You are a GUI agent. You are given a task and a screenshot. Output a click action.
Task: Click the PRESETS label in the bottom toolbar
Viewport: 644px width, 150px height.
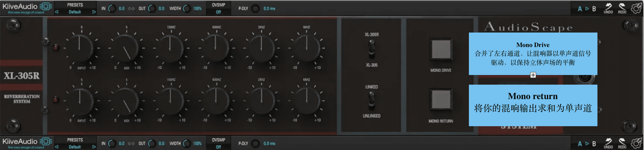point(75,140)
